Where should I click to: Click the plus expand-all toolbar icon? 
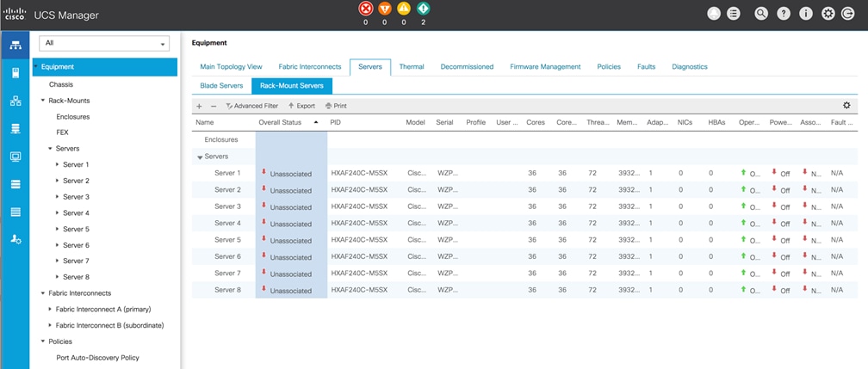point(199,106)
